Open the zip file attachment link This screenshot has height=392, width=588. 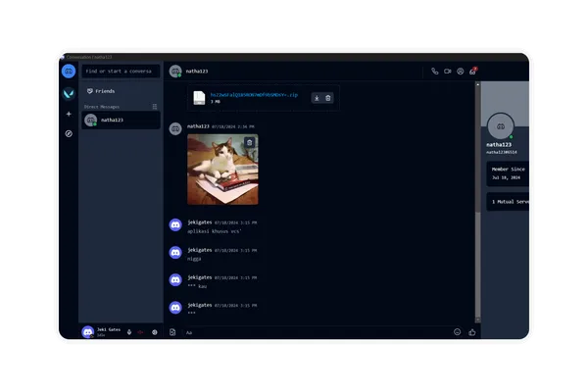(x=254, y=95)
